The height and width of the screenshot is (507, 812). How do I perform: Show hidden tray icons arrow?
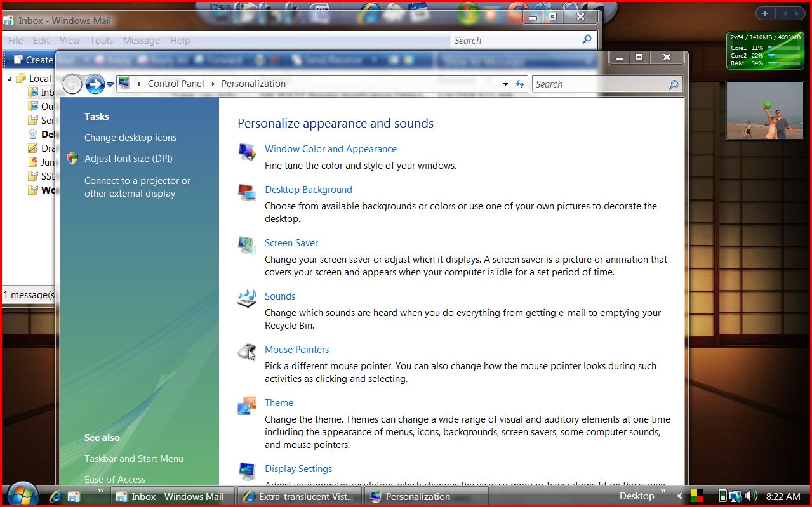tap(680, 496)
